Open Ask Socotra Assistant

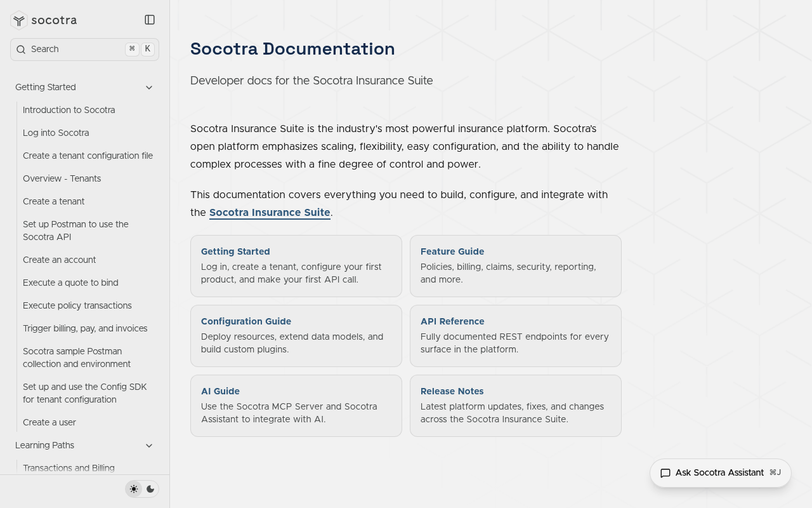(x=721, y=473)
